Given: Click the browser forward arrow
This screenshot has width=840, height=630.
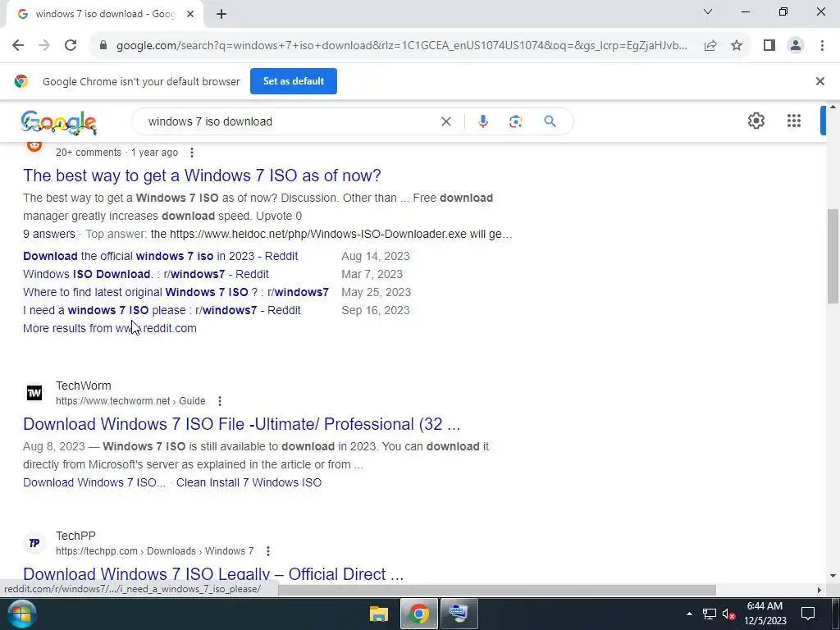Looking at the screenshot, I should click(x=44, y=46).
